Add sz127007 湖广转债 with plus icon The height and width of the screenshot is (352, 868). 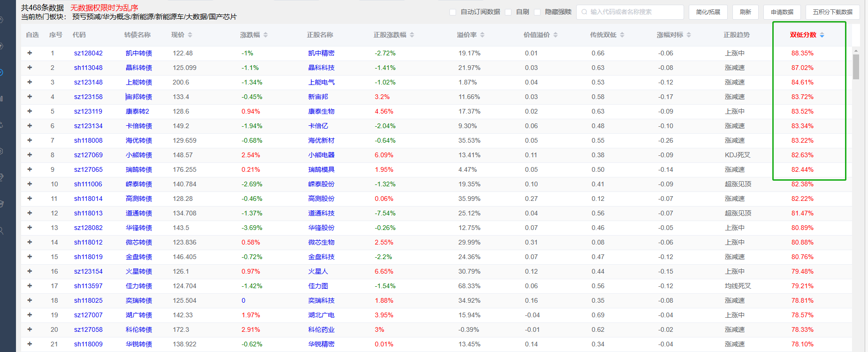30,315
